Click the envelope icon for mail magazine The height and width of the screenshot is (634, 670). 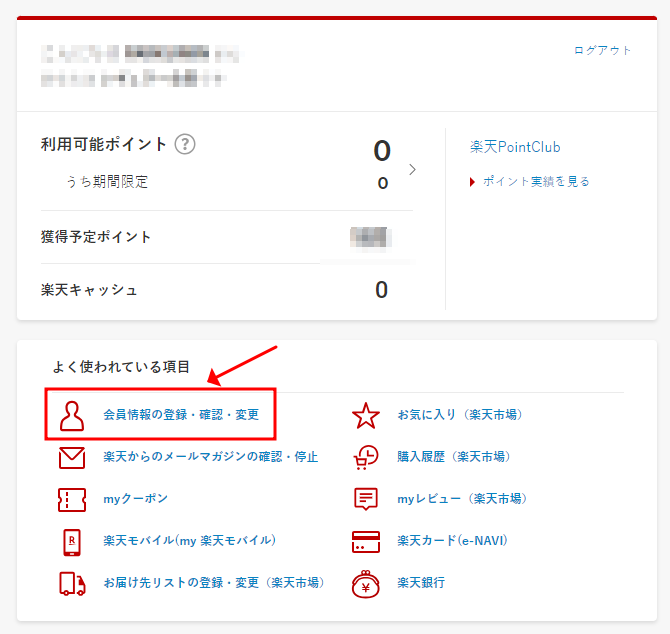72,458
